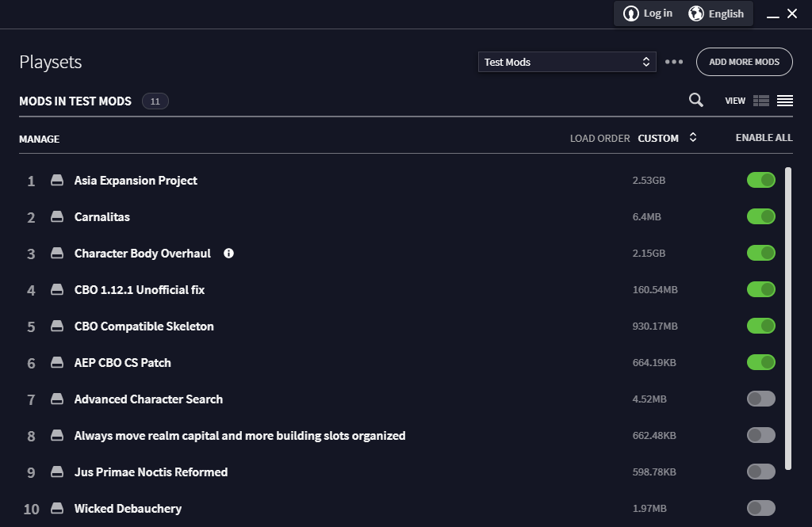The width and height of the screenshot is (812, 527).
Task: Click the Manage column header
Action: tap(40, 139)
